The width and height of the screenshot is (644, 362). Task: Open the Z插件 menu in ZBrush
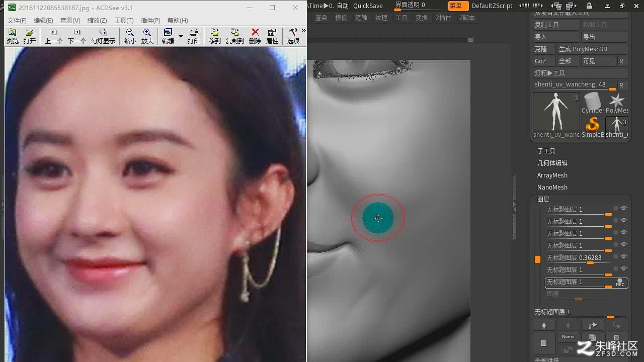point(443,18)
